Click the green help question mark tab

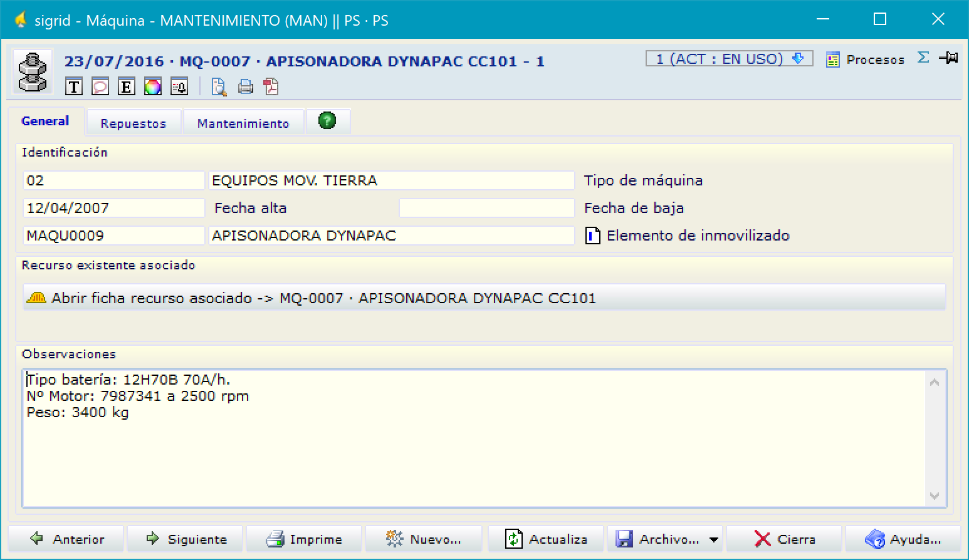point(327,120)
